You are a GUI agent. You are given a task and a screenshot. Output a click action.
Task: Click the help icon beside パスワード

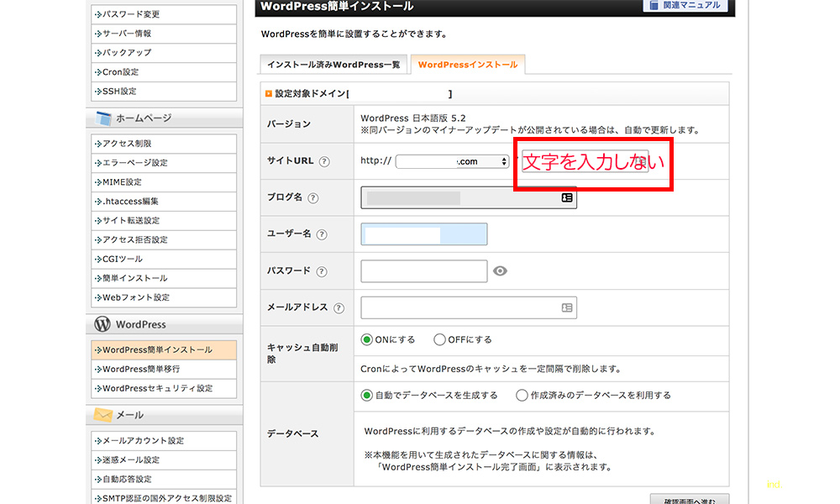(322, 271)
